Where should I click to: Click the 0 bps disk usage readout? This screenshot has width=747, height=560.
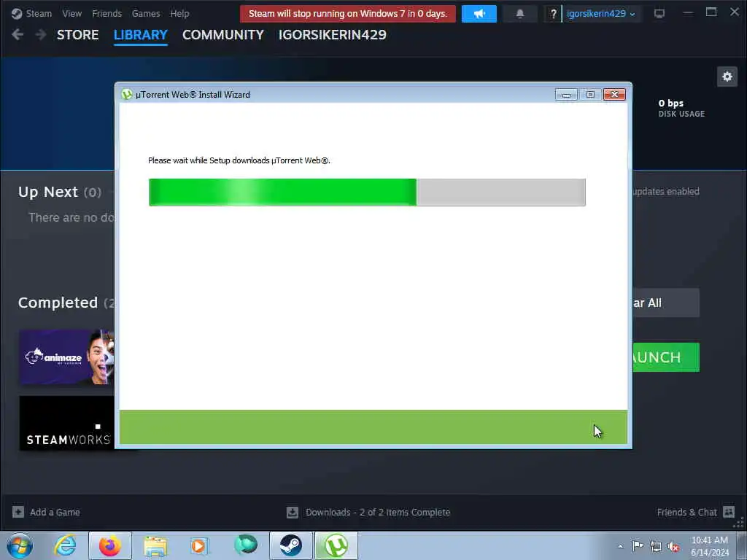tap(681, 108)
